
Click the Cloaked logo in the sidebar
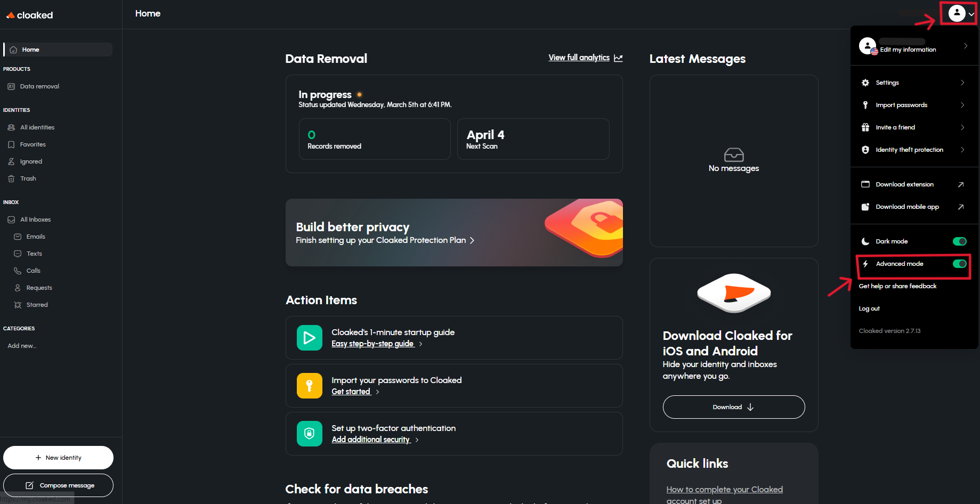point(30,15)
